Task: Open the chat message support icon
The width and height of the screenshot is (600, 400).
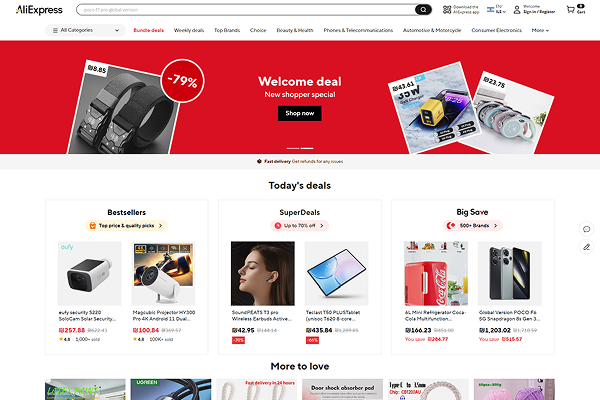Action: (x=586, y=229)
